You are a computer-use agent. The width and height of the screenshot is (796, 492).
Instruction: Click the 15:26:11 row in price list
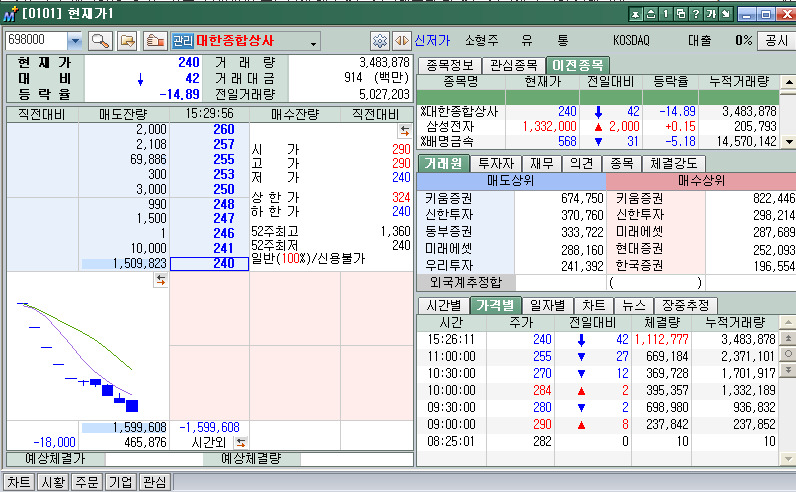click(x=598, y=339)
